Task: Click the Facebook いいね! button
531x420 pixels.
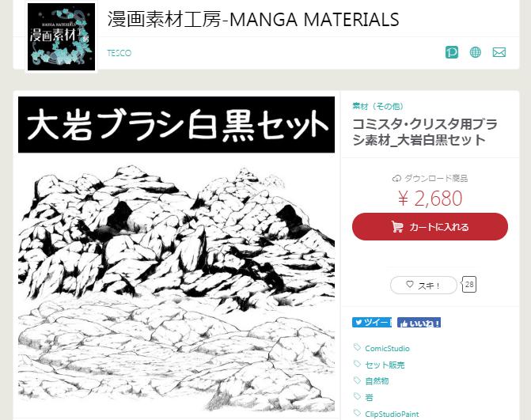Action: (419, 323)
